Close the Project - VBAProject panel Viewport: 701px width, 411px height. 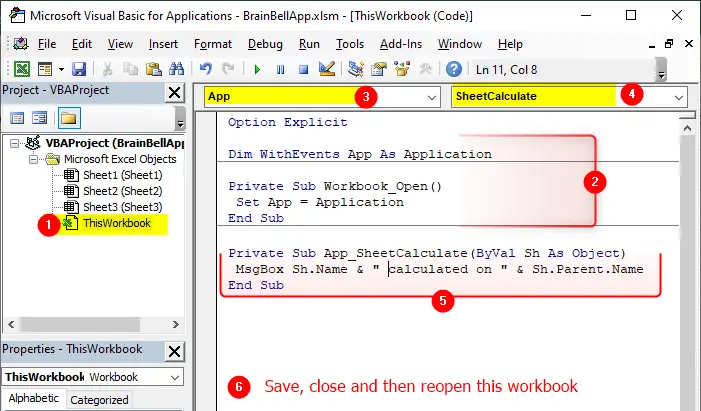click(174, 93)
